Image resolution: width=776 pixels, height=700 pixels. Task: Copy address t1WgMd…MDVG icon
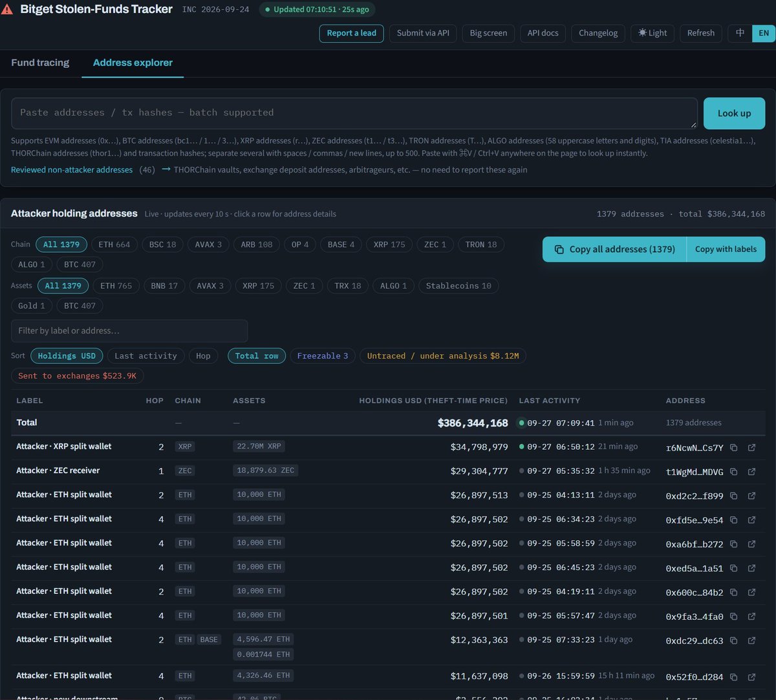click(733, 472)
